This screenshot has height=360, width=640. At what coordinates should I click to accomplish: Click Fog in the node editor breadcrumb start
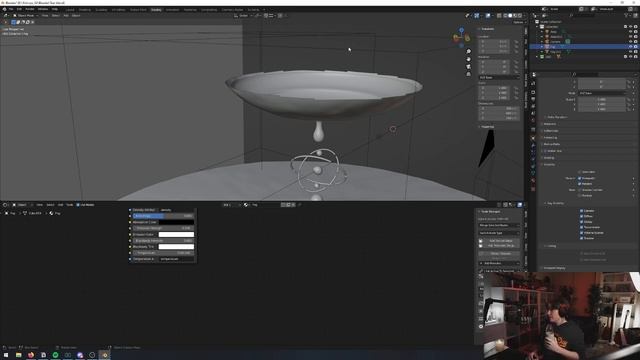(10, 213)
